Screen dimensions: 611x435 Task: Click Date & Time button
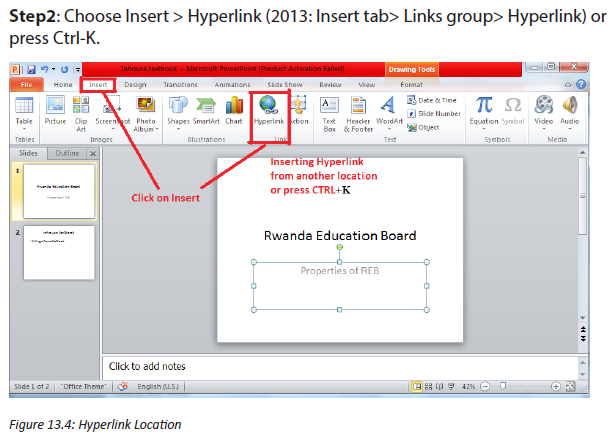pyautogui.click(x=432, y=100)
